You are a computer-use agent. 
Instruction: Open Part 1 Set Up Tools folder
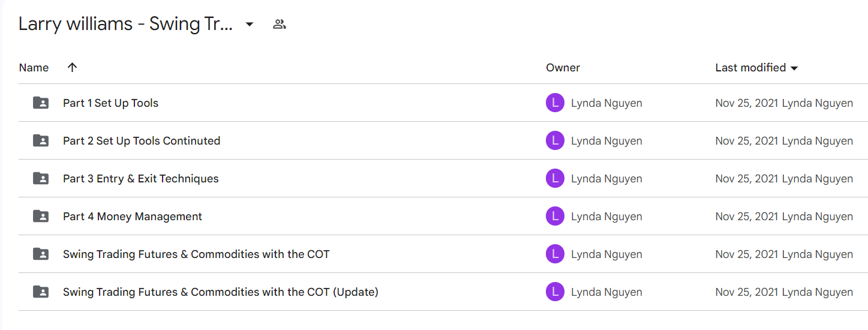pos(110,103)
